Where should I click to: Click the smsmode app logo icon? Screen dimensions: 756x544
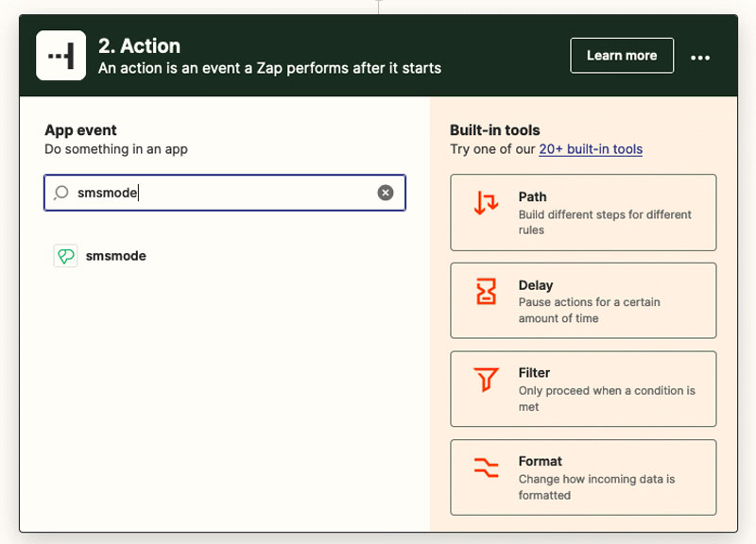click(65, 256)
